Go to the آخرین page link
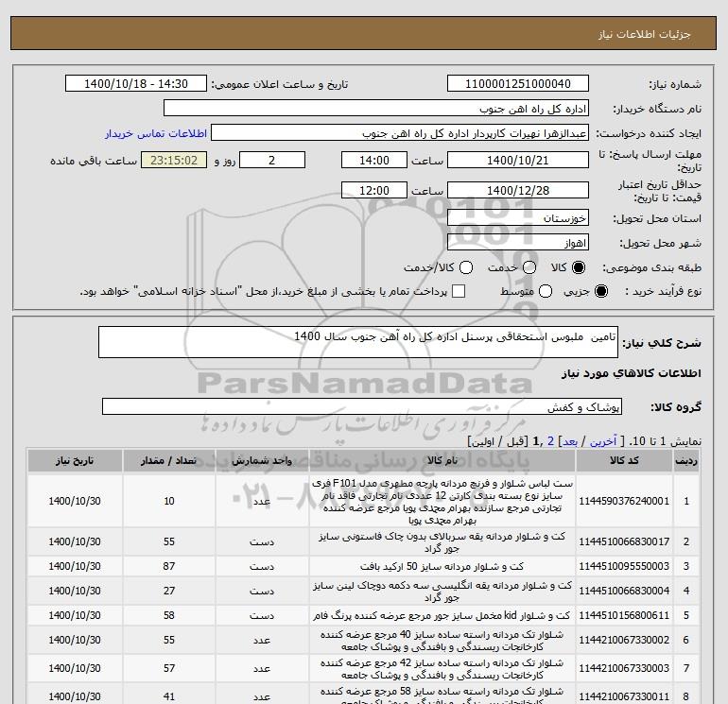 (x=603, y=441)
